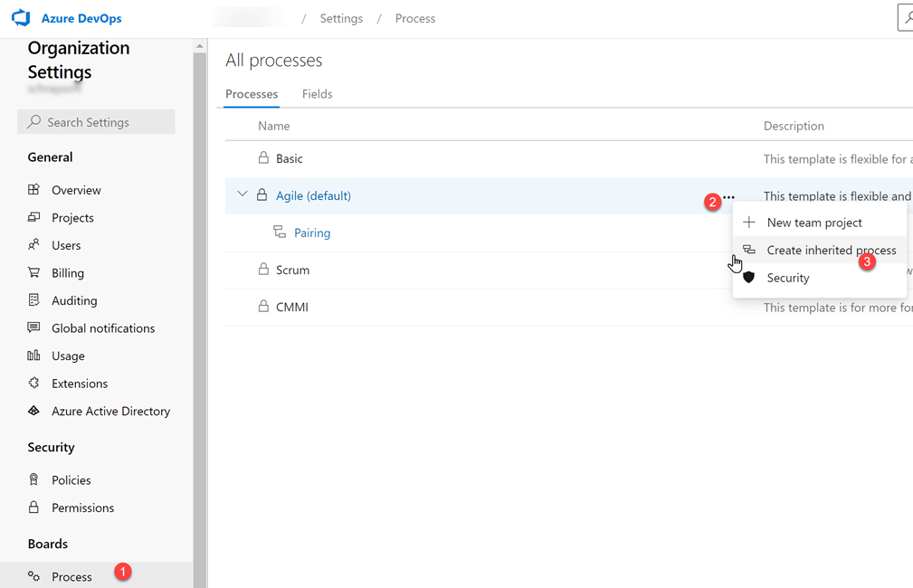Click the Agile template description text
The height and width of the screenshot is (588, 913).
point(838,195)
